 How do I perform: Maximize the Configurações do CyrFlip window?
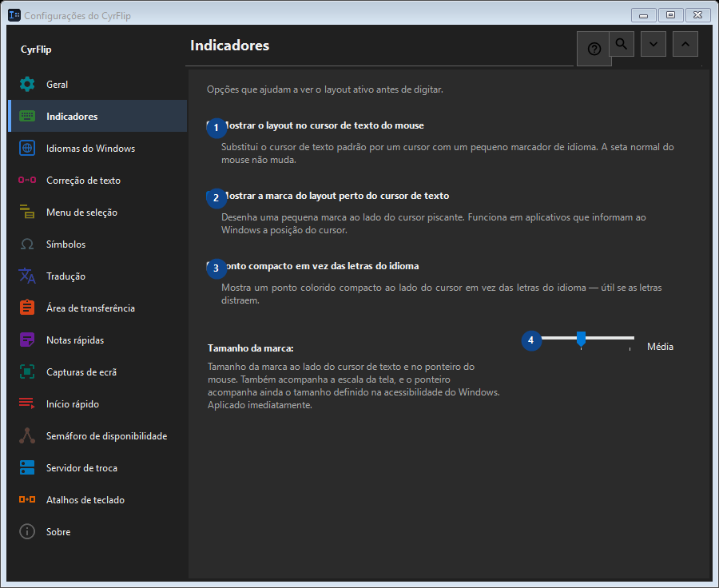(x=670, y=15)
